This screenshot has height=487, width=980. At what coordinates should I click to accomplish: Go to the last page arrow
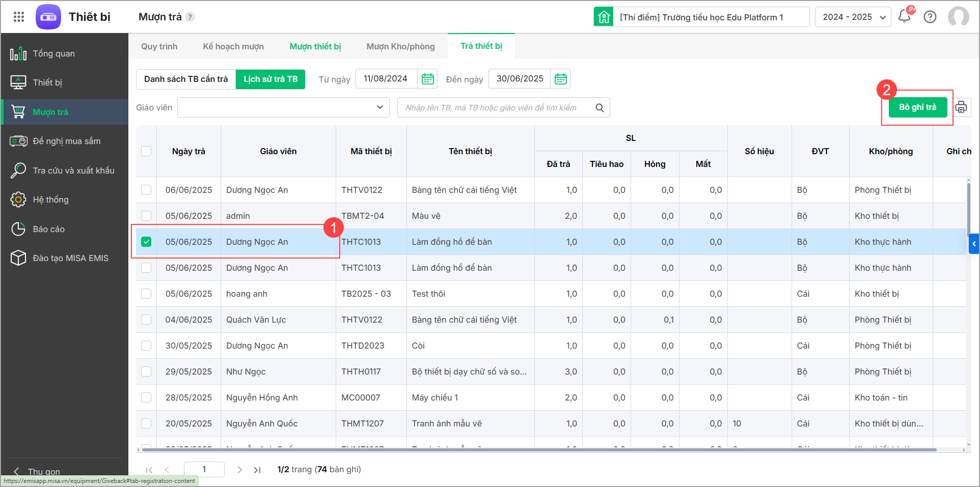(257, 470)
